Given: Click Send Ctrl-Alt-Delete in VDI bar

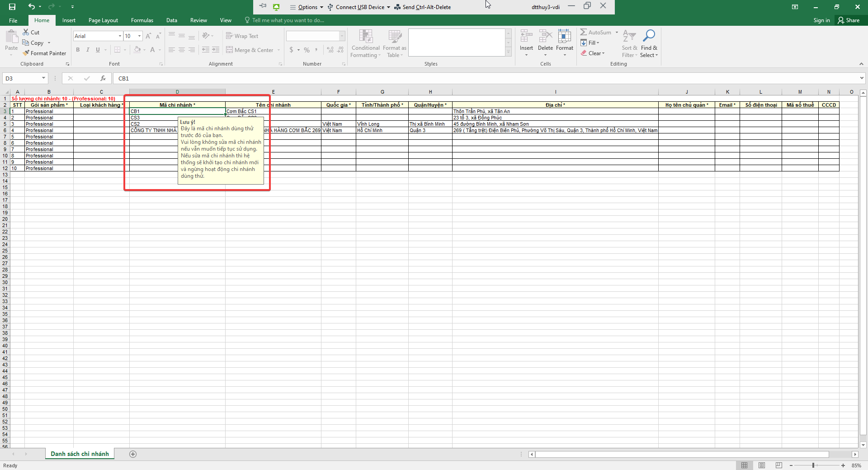Looking at the screenshot, I should pyautogui.click(x=423, y=7).
